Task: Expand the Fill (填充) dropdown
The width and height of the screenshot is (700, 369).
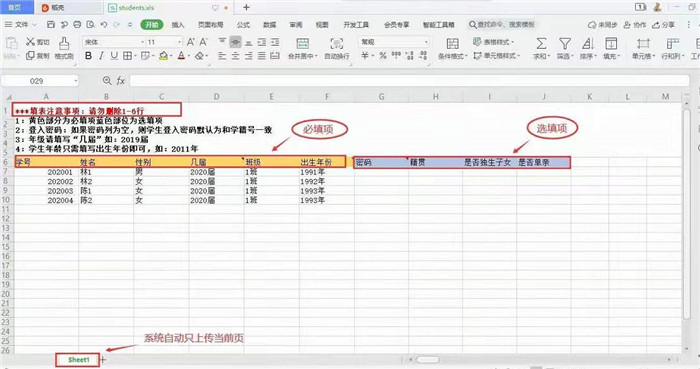Action: pos(618,56)
